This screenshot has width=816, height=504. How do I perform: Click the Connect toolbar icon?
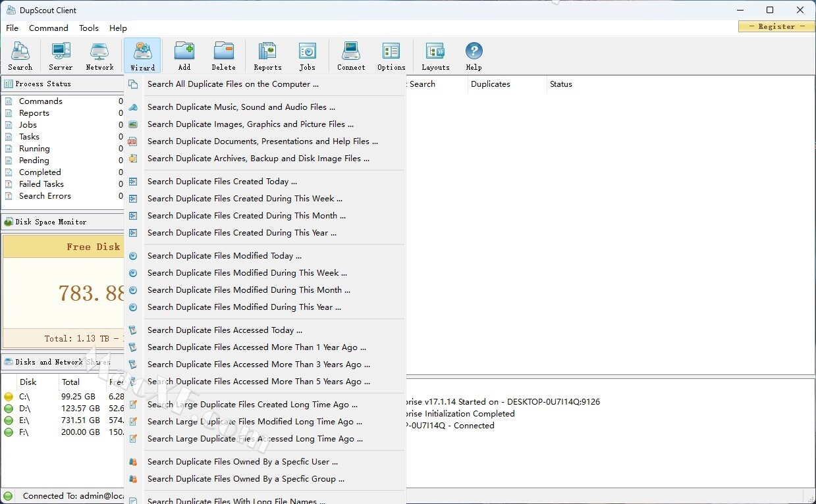(x=351, y=56)
